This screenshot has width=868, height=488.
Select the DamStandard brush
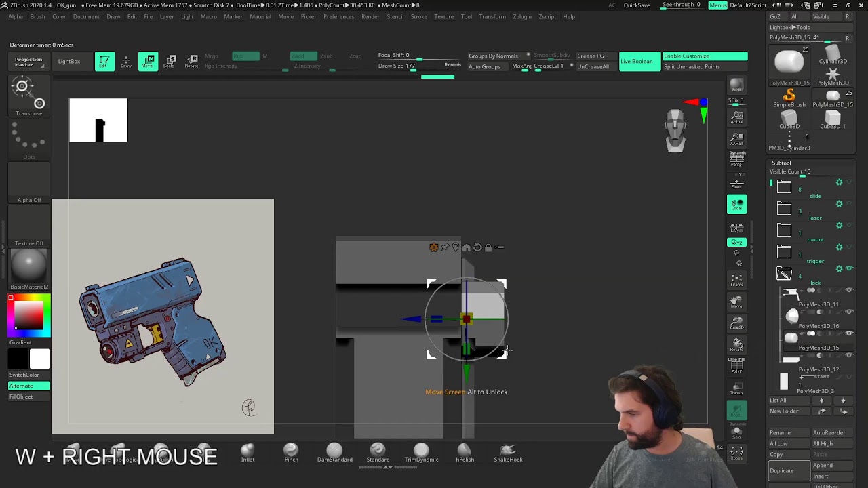click(x=334, y=453)
